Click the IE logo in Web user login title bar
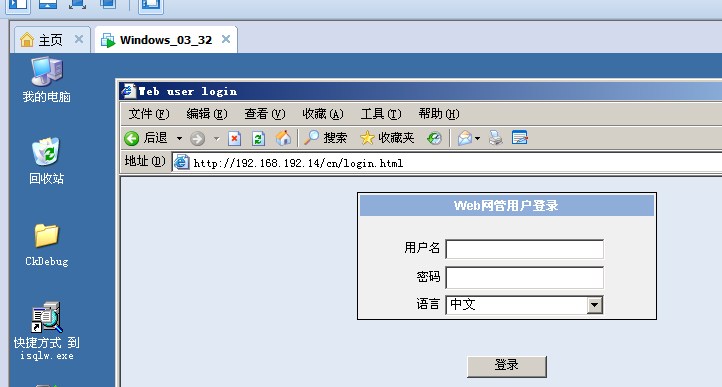 128,91
